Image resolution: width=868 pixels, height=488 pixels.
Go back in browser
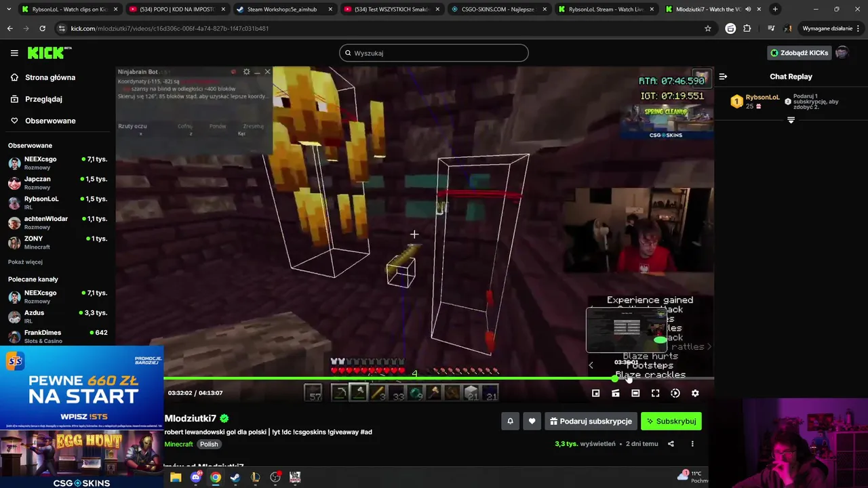coord(10,28)
